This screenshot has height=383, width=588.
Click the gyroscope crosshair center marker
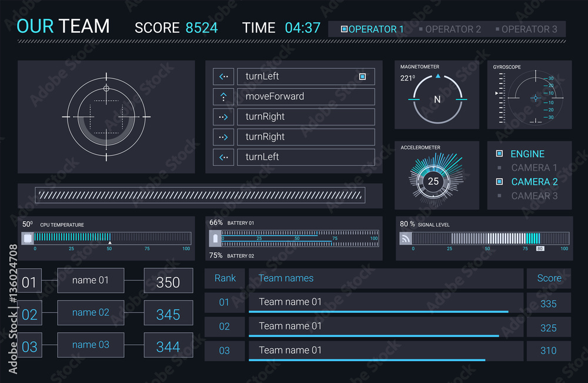pyautogui.click(x=536, y=98)
